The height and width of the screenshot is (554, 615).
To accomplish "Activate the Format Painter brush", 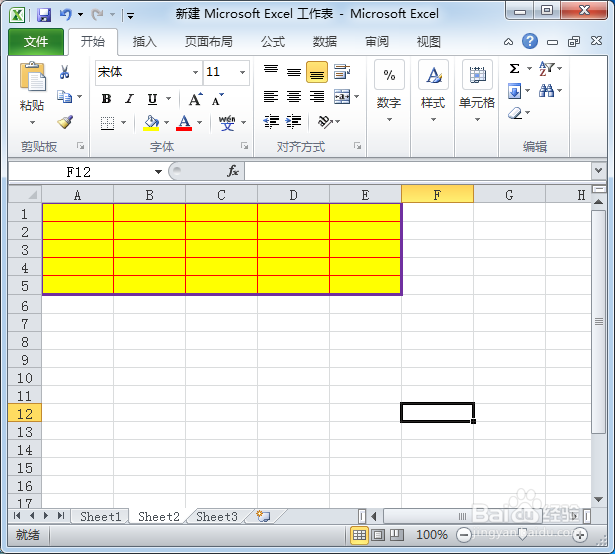I will click(65, 122).
